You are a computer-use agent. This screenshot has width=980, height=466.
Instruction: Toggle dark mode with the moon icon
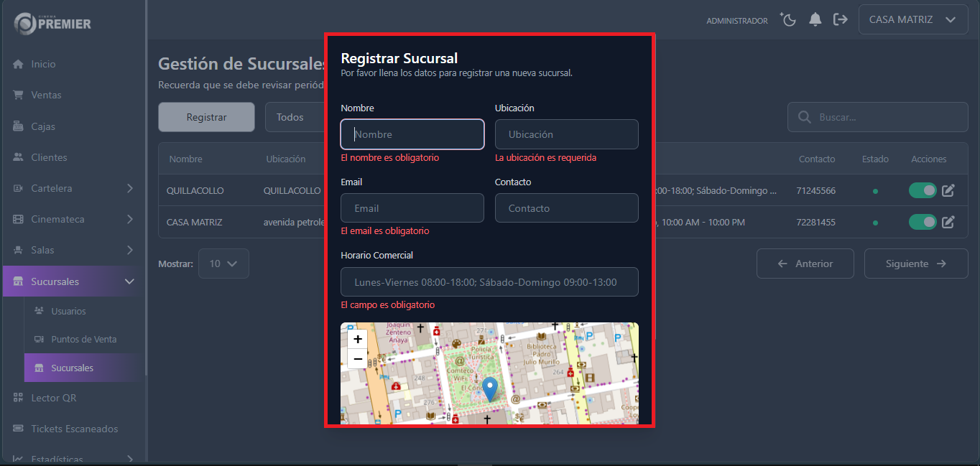point(788,19)
